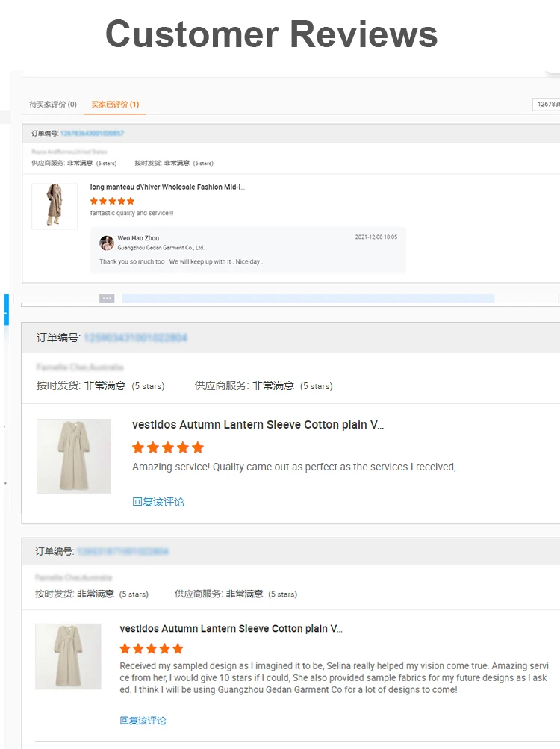The image size is (560, 749).
Task: Click the small gray ellipsis button
Action: click(x=107, y=299)
